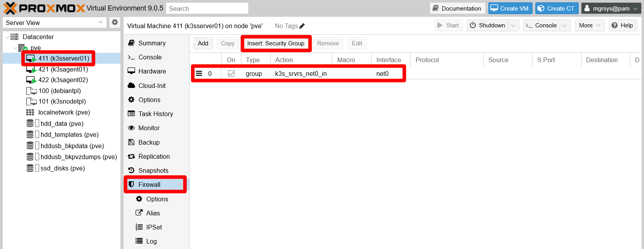Click the Help button
The height and width of the screenshot is (249, 644).
[622, 25]
